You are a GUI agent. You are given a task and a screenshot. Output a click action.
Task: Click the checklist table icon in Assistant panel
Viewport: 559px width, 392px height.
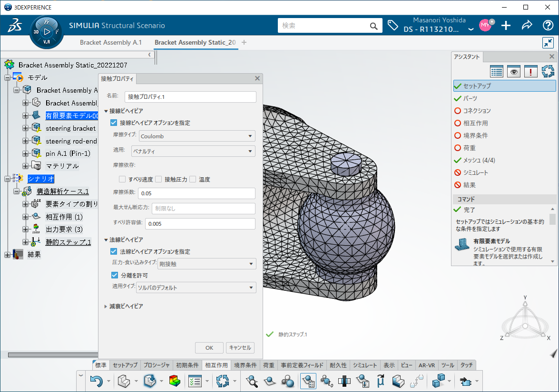[x=497, y=71]
